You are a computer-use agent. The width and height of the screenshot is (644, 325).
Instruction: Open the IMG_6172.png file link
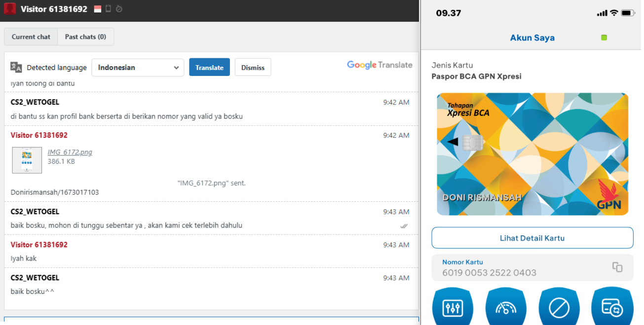[70, 152]
